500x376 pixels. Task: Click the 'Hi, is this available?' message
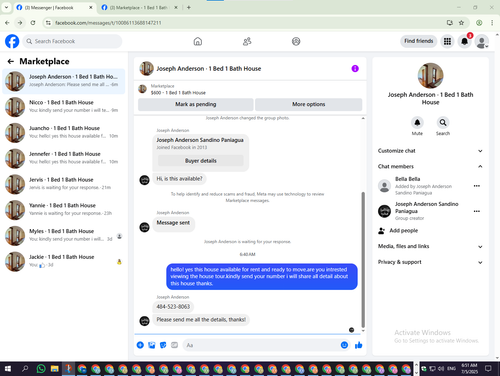[x=179, y=179]
